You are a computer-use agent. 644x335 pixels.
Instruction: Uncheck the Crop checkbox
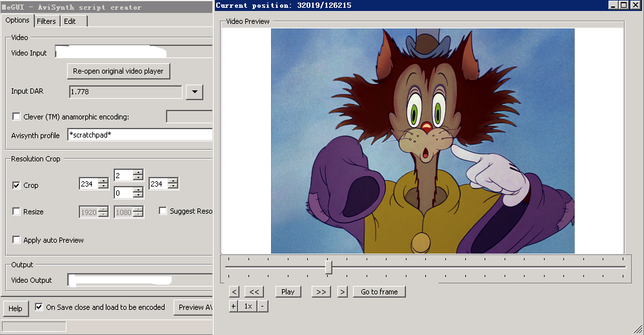[x=16, y=185]
